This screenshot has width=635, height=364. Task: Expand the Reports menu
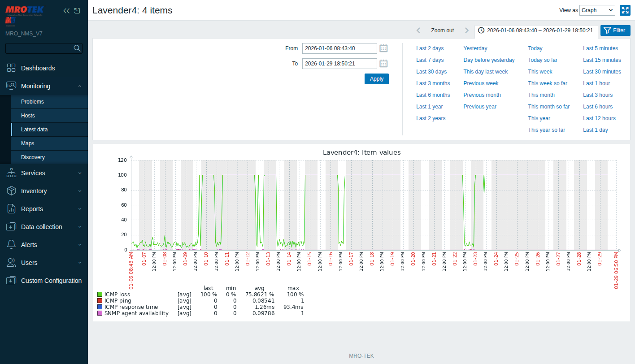44,209
